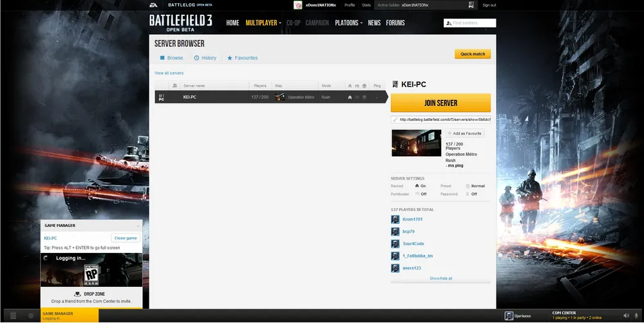The image size is (644, 323).
Task: Click BF3 PC icon beside KEI-PC heading
Action: (395, 84)
